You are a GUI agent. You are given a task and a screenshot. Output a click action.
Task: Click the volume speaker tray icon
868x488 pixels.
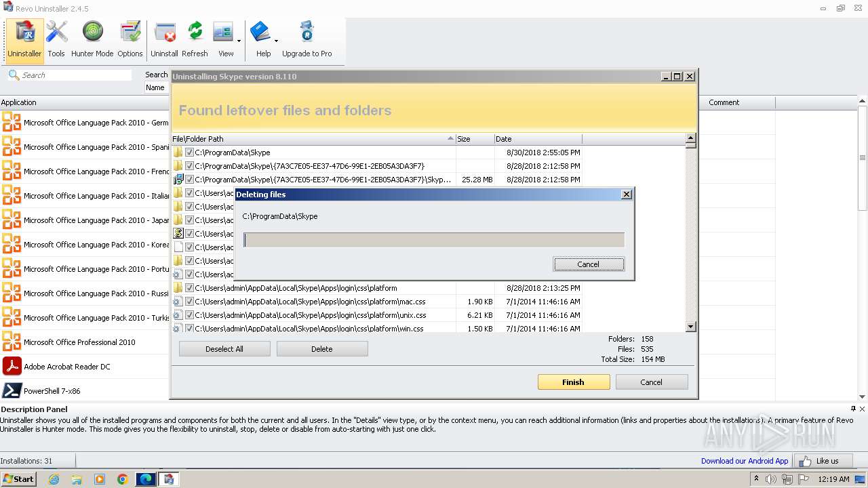click(x=771, y=479)
